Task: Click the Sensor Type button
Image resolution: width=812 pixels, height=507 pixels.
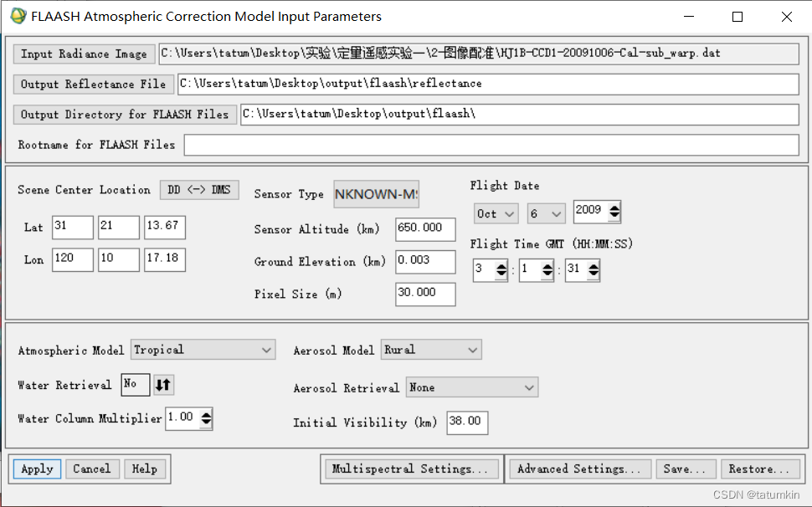Action: [x=376, y=194]
